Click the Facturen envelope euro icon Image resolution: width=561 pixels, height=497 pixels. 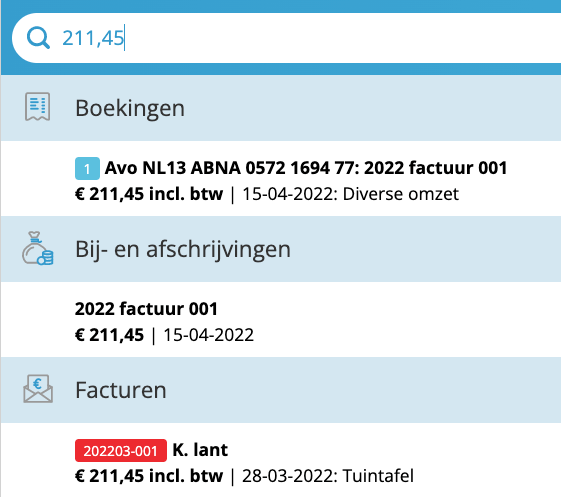[38, 389]
